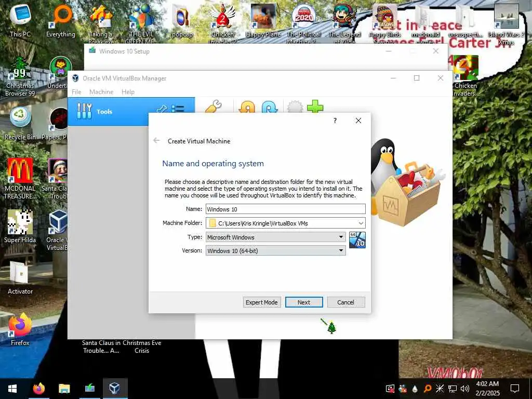The image size is (532, 399).
Task: Click the grey New machine icon
Action: pos(295,107)
